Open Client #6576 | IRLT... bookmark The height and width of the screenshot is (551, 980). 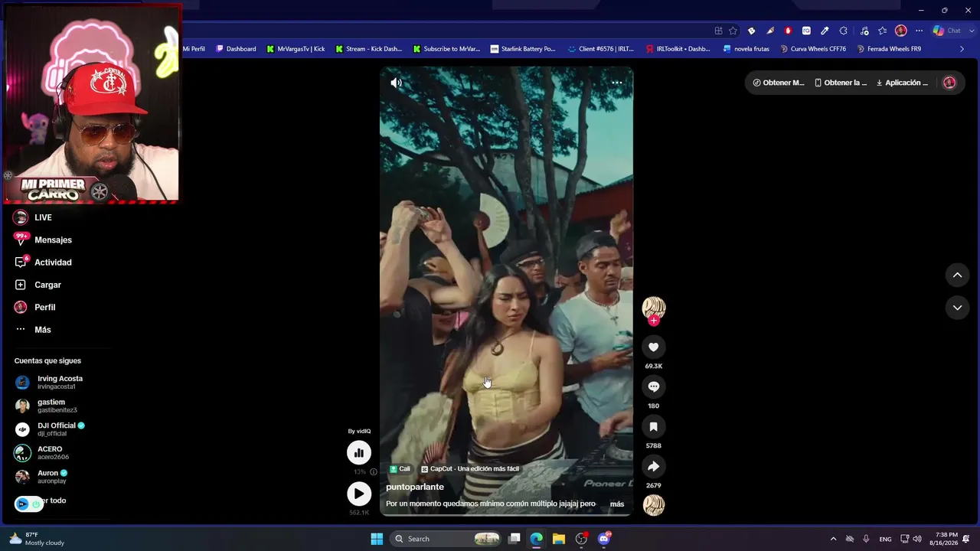click(601, 49)
